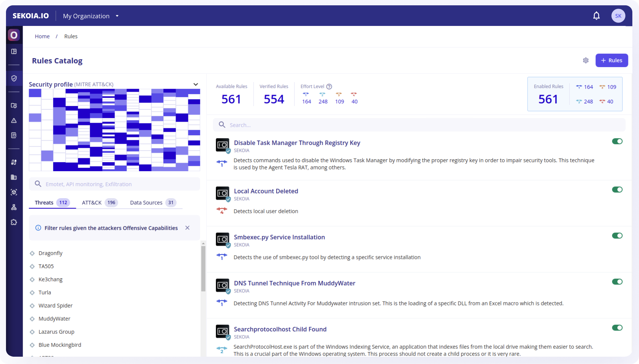Open the notifications bell

pyautogui.click(x=596, y=16)
